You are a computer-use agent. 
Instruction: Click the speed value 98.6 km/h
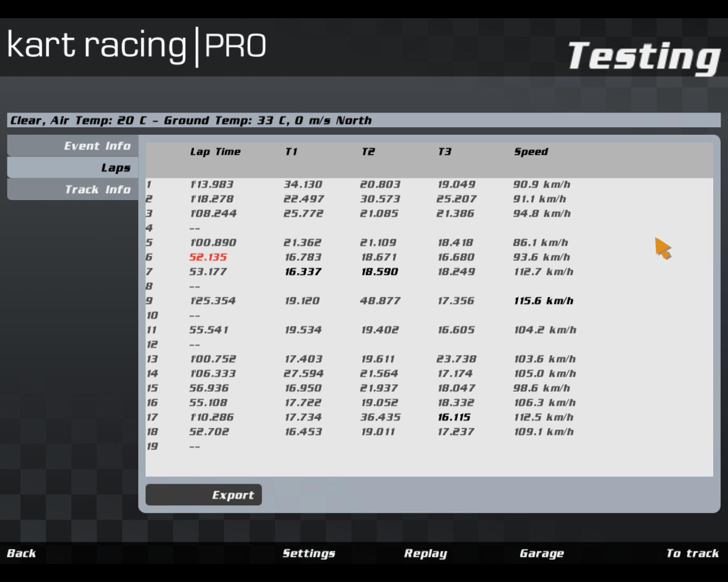pyautogui.click(x=541, y=388)
